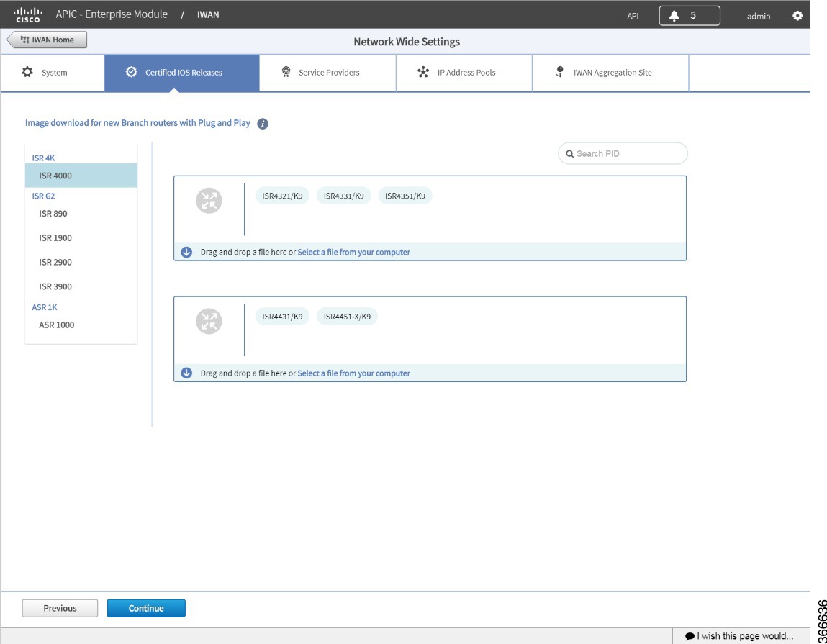Click the Service Providers tab icon
Image resolution: width=827 pixels, height=644 pixels.
(x=286, y=72)
